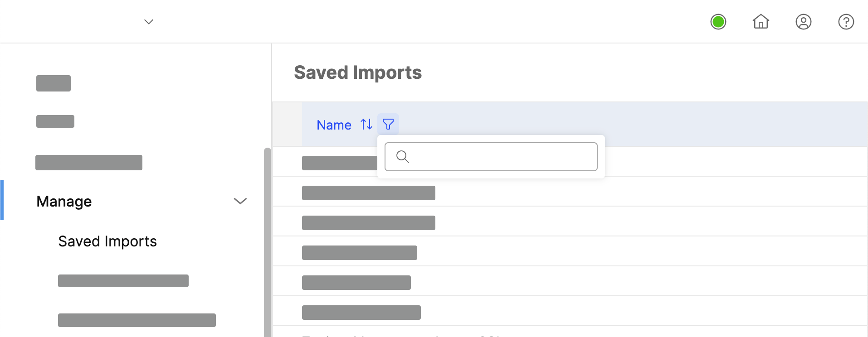Toggle sort direction on the Name column
This screenshot has height=337, width=868.
tap(366, 124)
